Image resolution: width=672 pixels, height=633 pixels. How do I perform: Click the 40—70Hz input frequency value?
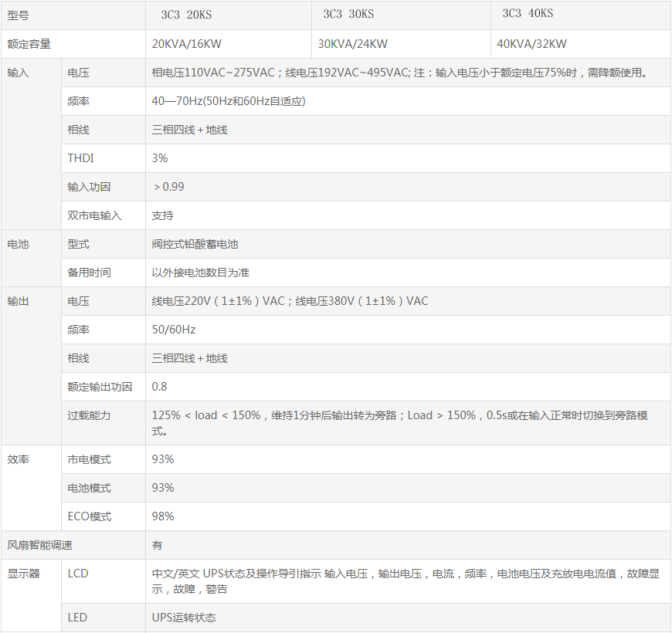(x=229, y=101)
